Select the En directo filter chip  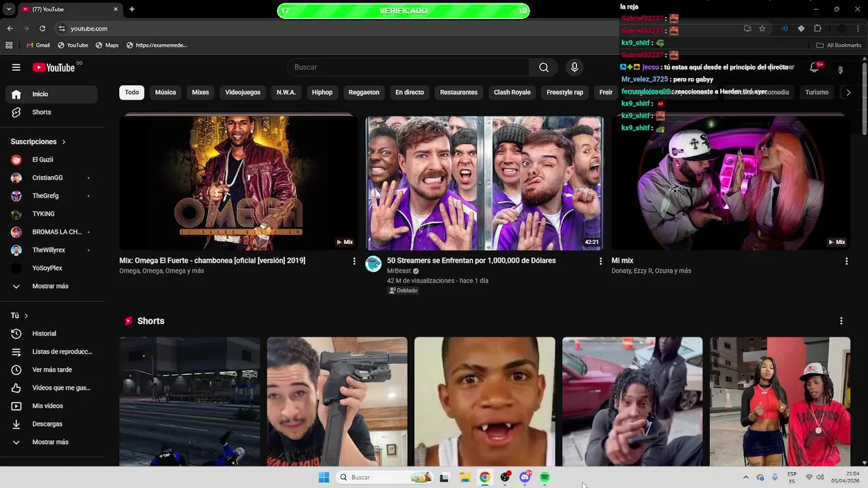[x=410, y=92]
